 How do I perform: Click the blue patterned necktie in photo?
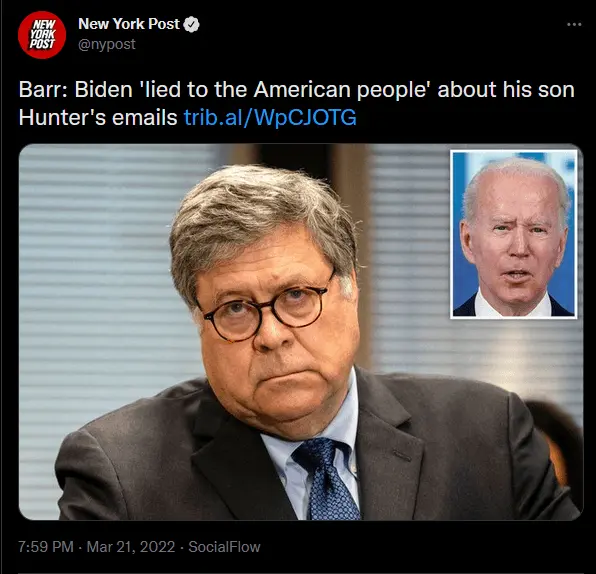point(327,480)
